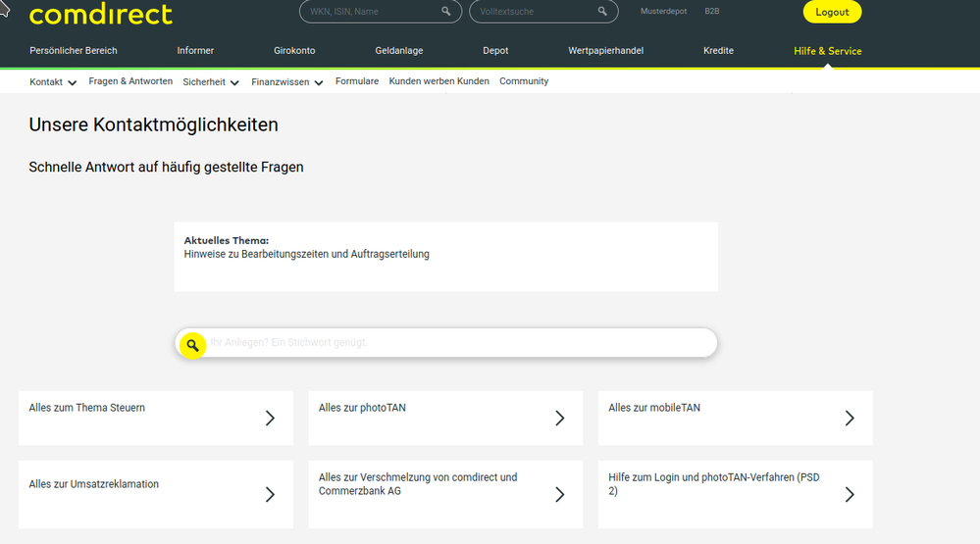This screenshot has height=544, width=980.
Task: Click arrow on Alles zum Thema Steuern
Action: point(270,419)
